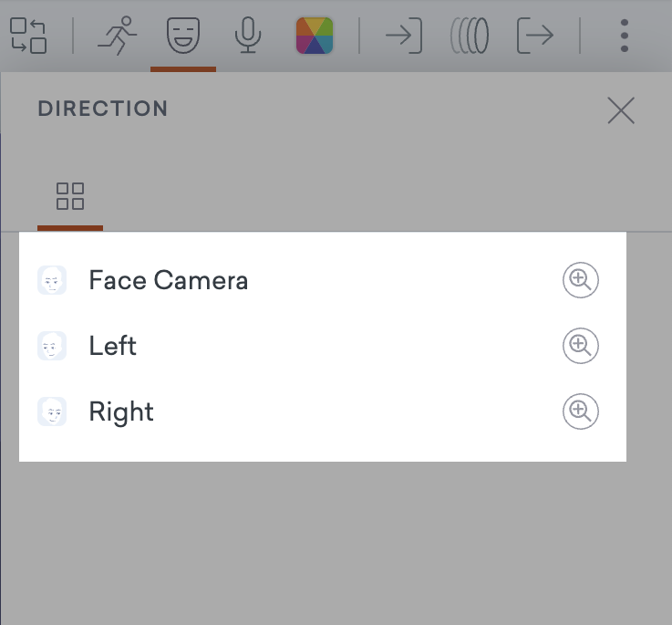This screenshot has width=672, height=625.
Task: Click the Left face thumbnail
Action: [52, 346]
